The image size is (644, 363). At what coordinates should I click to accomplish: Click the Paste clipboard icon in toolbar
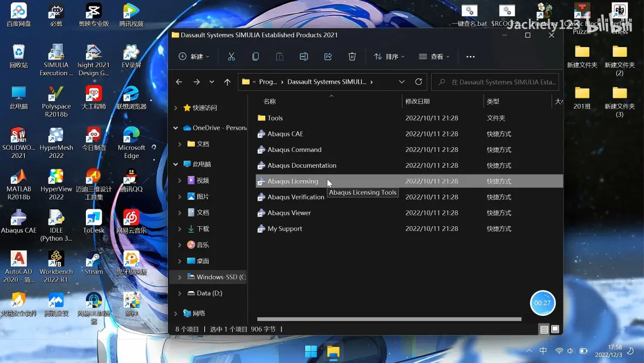click(x=280, y=57)
